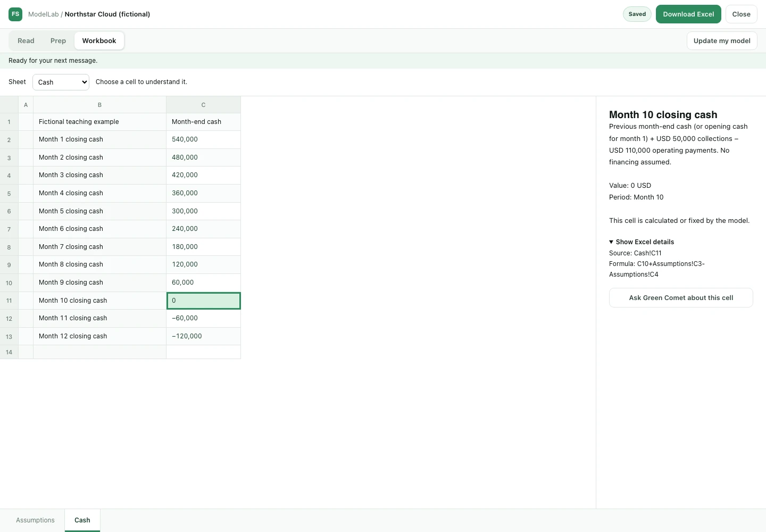The width and height of the screenshot is (766, 532).
Task: Select column A header
Action: pos(26,105)
